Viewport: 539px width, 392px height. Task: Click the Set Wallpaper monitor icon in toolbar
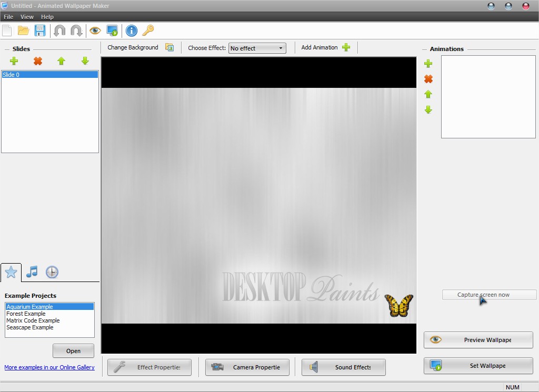(x=112, y=31)
